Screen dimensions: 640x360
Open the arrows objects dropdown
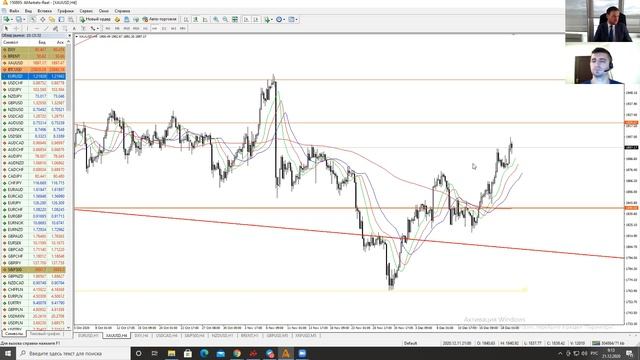pyautogui.click(x=94, y=29)
